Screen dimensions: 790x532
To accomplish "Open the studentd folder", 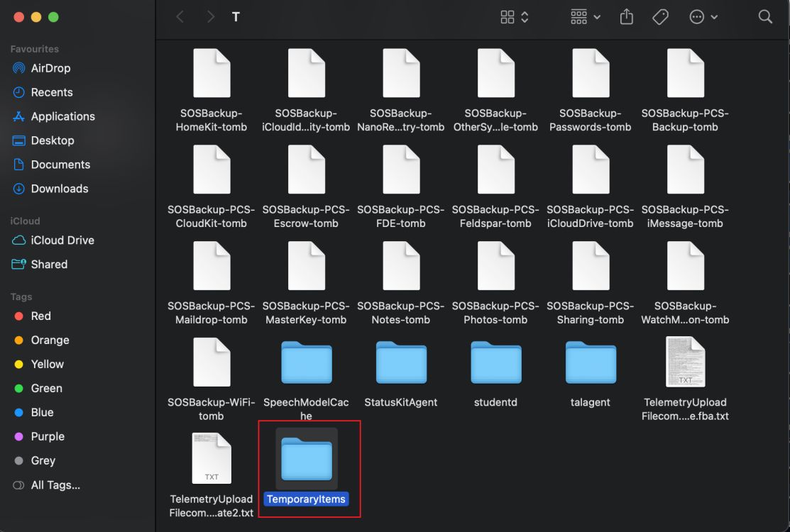I will point(495,362).
